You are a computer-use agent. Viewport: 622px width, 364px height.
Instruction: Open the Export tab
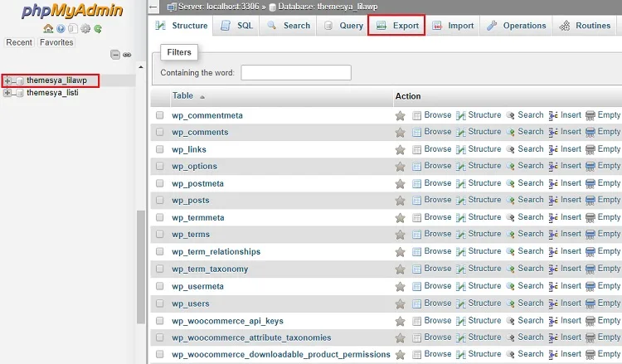click(397, 26)
